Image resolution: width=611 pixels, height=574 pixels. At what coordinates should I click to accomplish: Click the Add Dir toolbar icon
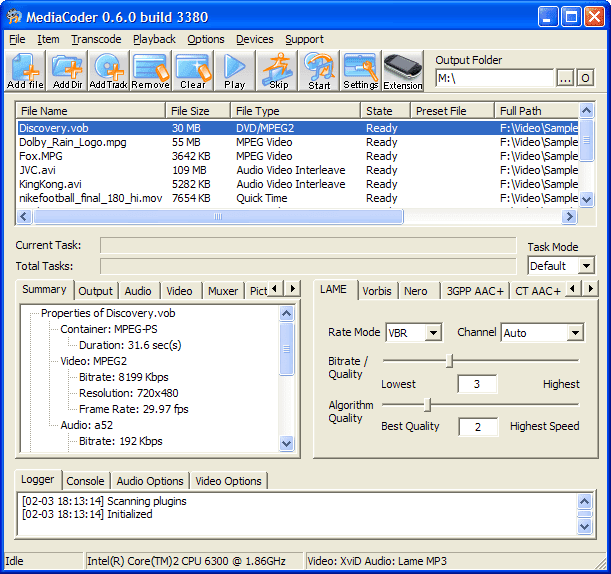tap(67, 71)
